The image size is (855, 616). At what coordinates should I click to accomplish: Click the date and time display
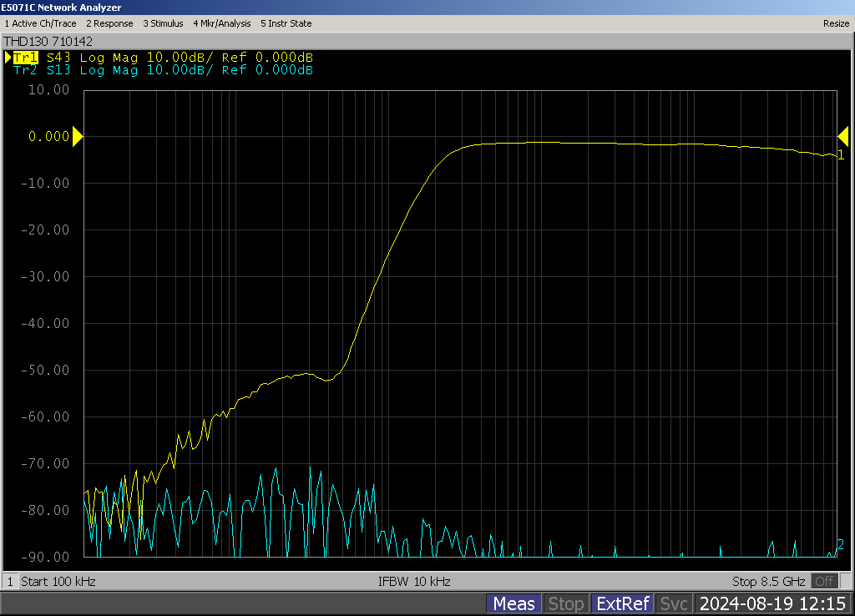[772, 603]
